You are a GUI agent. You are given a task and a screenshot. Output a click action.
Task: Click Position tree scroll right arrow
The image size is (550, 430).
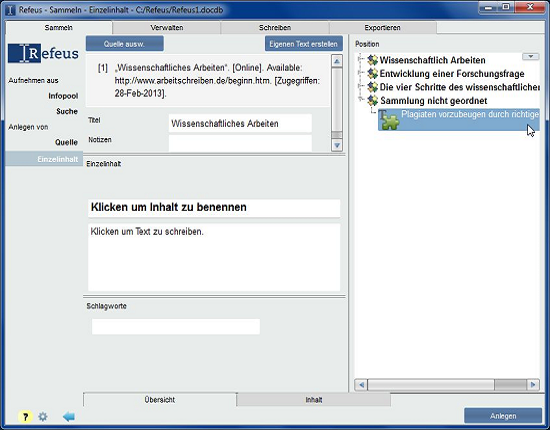(x=533, y=385)
